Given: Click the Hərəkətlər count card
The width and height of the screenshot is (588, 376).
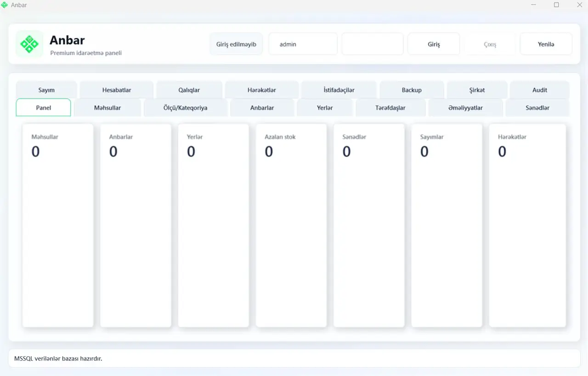Looking at the screenshot, I should pyautogui.click(x=527, y=225).
